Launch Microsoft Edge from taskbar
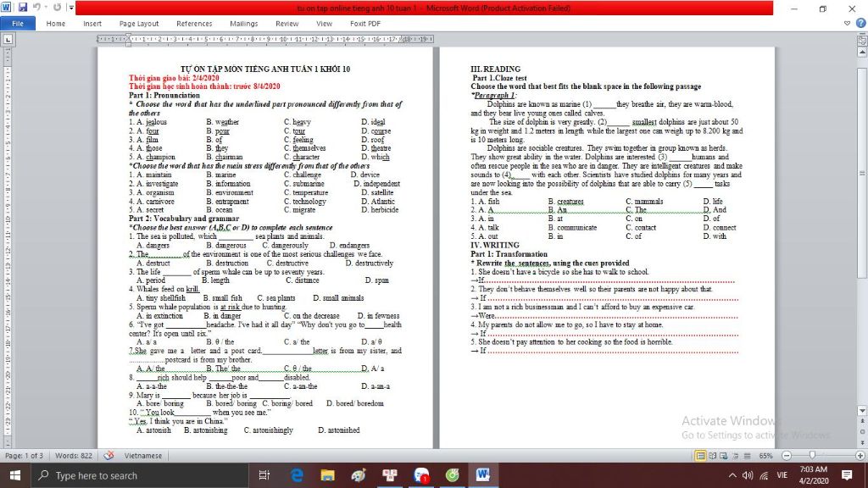Viewport: 868px width, 488px height. [x=297, y=475]
